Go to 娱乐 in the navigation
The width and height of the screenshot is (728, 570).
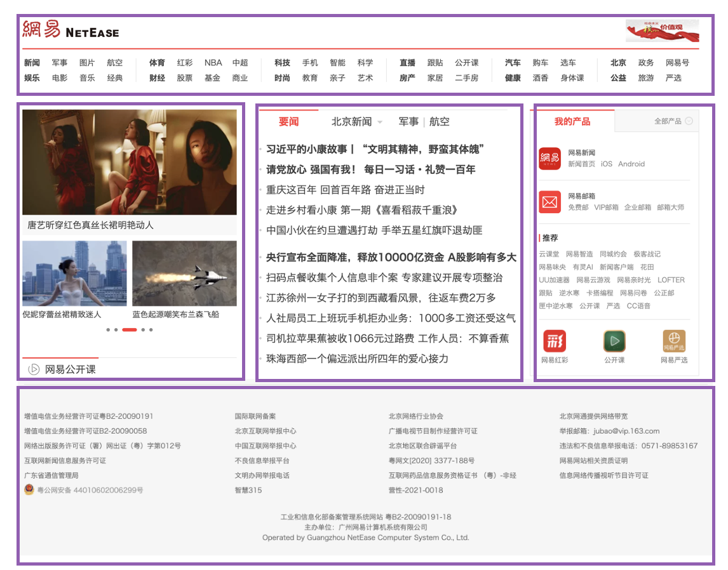click(32, 78)
